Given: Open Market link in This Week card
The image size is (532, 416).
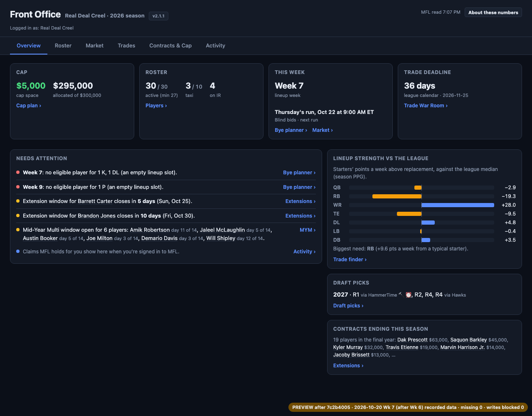Looking at the screenshot, I should [x=323, y=130].
